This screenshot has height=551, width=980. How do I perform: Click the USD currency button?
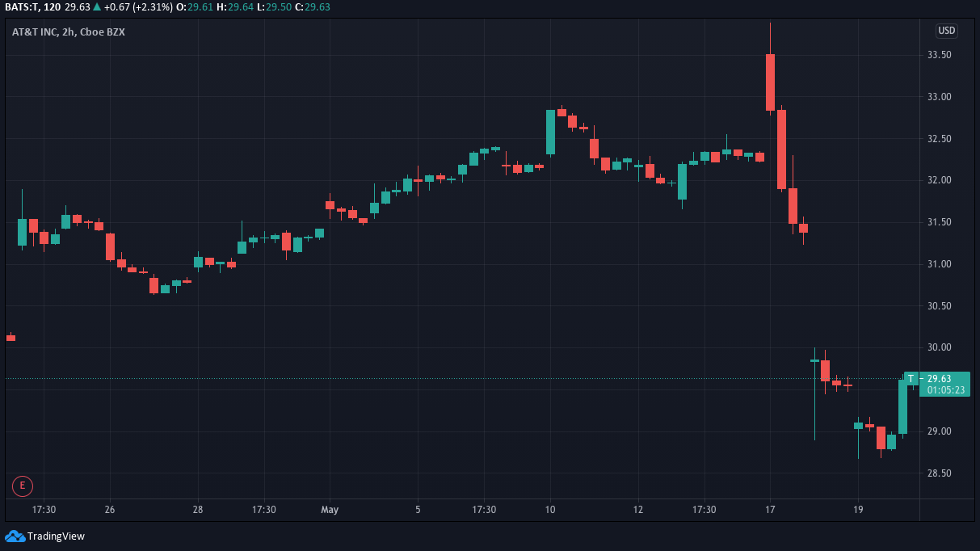[x=946, y=31]
